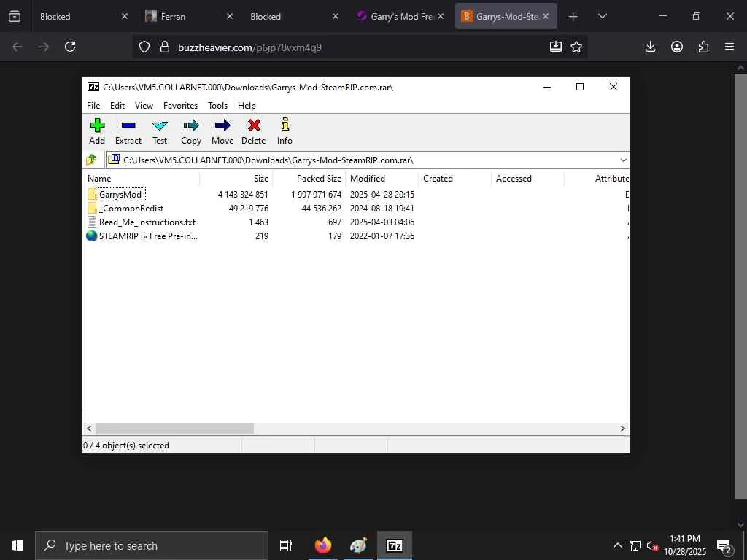
Task: Open Firefox extensions puzzle icon
Action: point(703,47)
